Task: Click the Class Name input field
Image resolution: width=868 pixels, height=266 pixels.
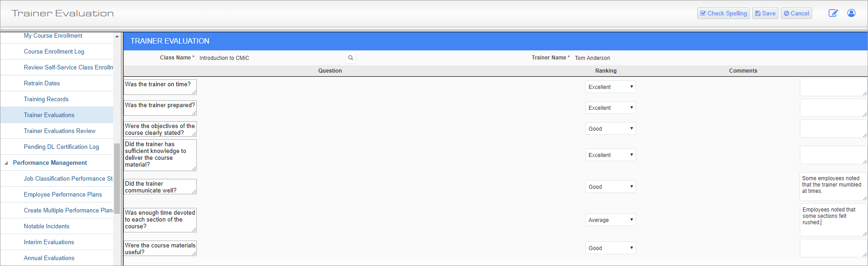Action: (x=271, y=58)
